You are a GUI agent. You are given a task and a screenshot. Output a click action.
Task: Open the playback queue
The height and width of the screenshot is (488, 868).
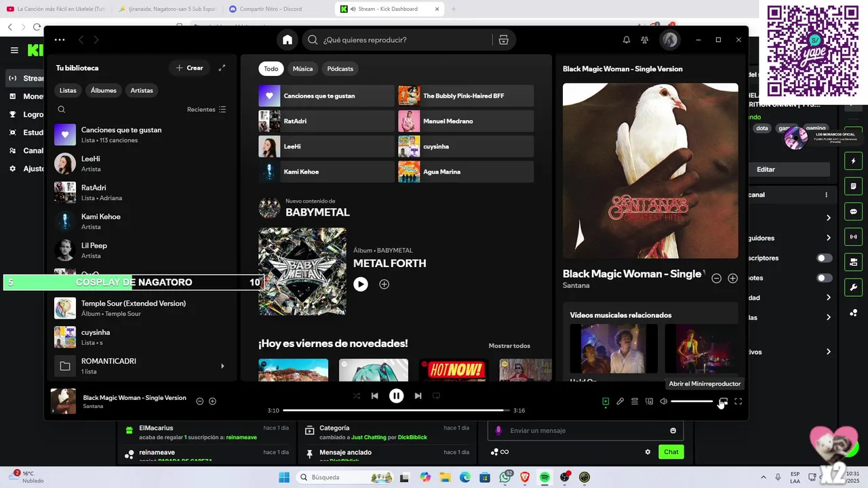click(x=635, y=401)
